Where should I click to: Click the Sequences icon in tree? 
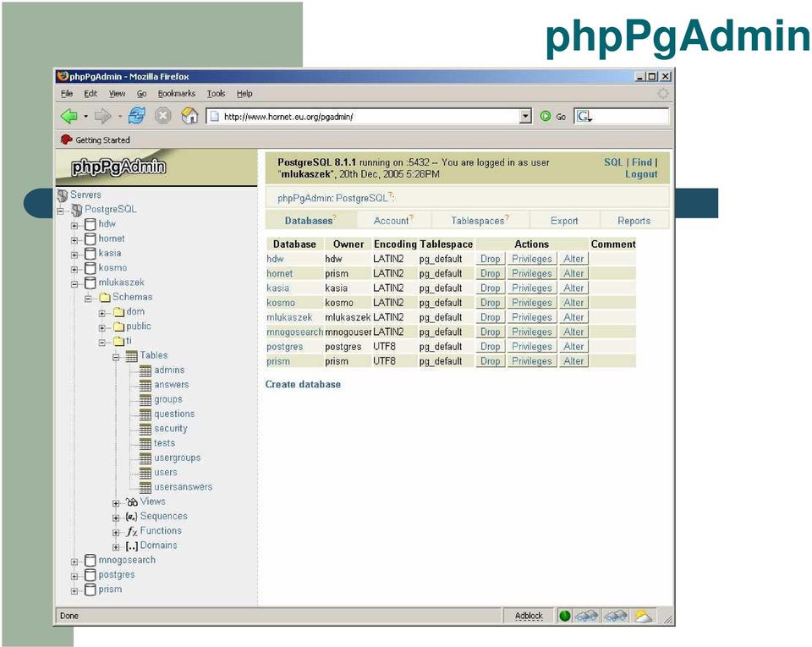coord(132,517)
